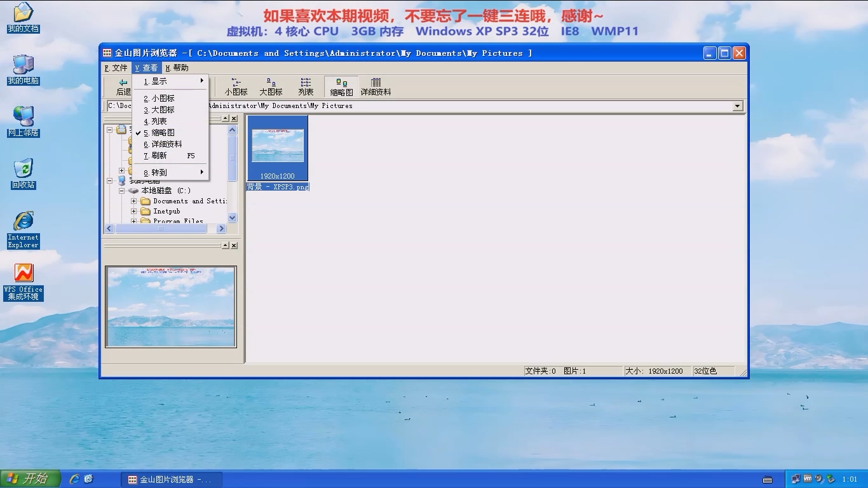Open the 文件 menu

116,68
